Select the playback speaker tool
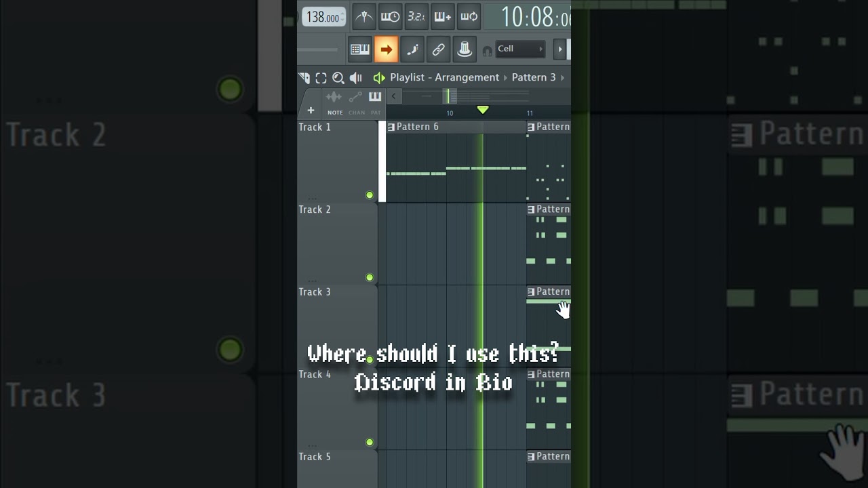This screenshot has height=488, width=868. tap(355, 78)
